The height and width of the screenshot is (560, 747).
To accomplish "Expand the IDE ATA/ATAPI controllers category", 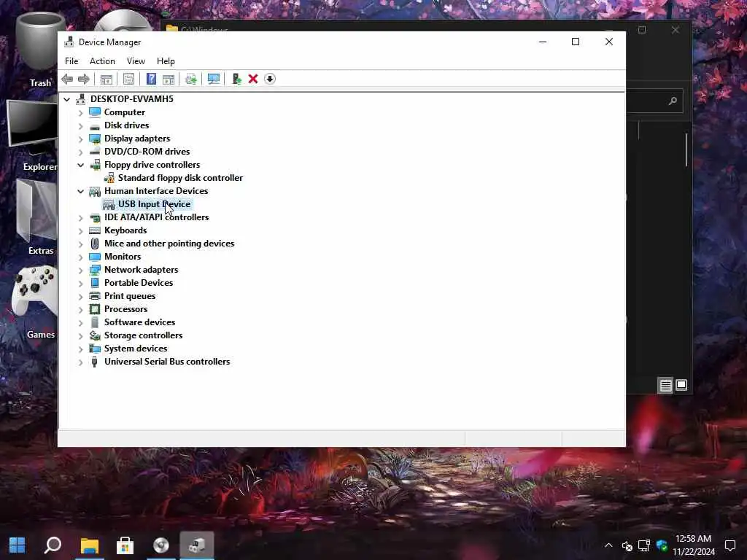I will pyautogui.click(x=80, y=217).
